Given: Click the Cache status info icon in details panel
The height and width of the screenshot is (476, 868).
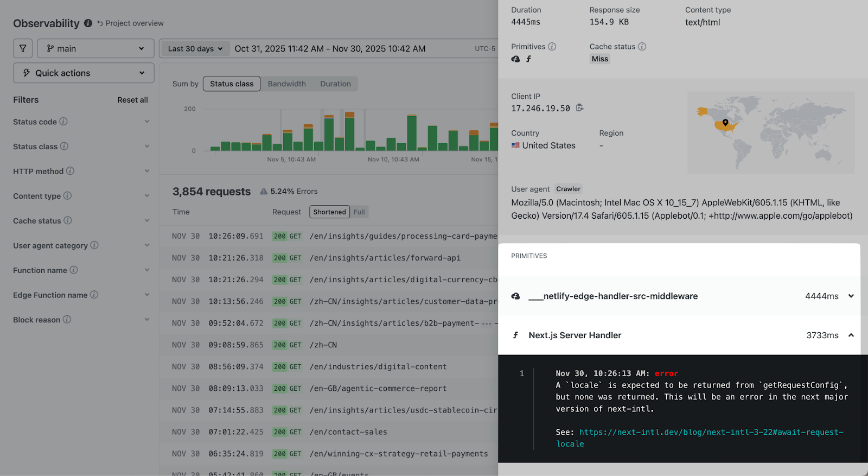Looking at the screenshot, I should click(x=642, y=47).
